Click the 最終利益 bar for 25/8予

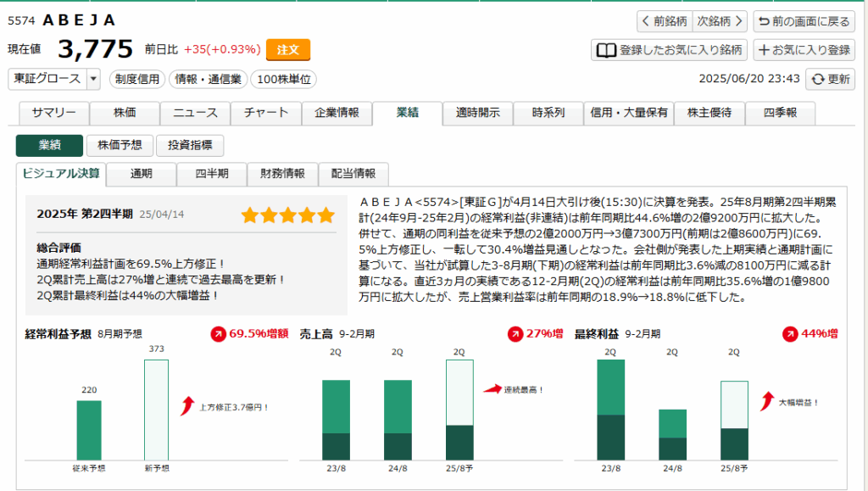point(735,421)
